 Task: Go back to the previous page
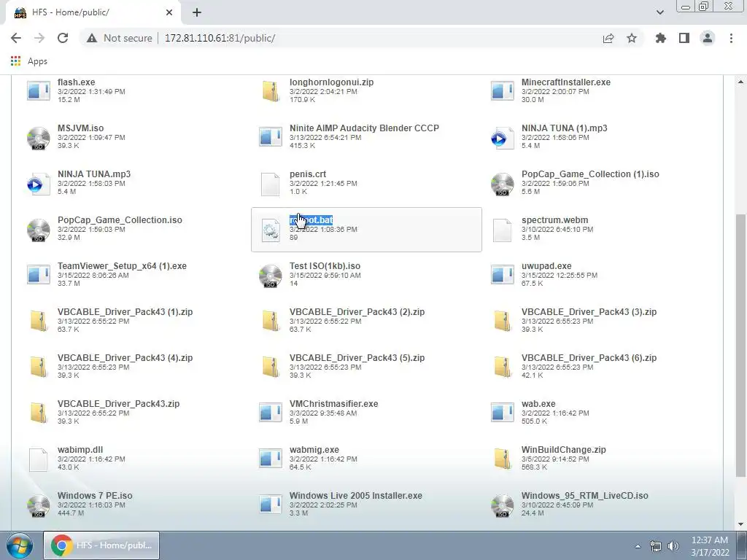pyautogui.click(x=16, y=38)
